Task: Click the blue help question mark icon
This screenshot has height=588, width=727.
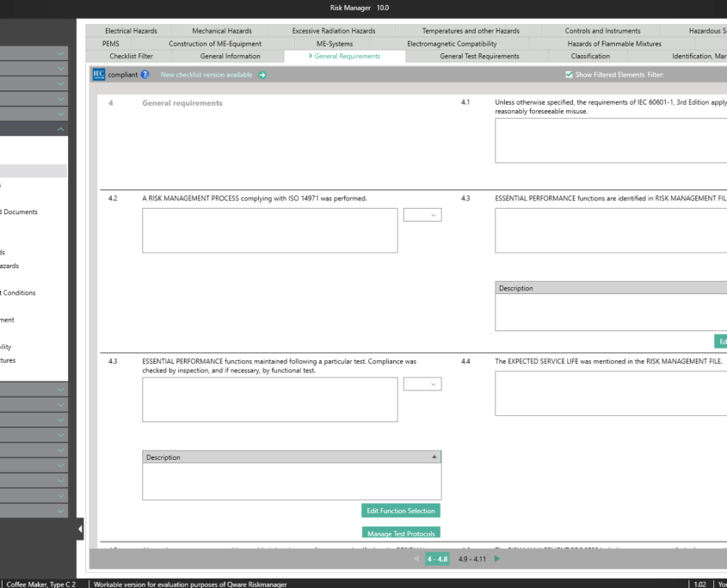Action: [x=145, y=75]
